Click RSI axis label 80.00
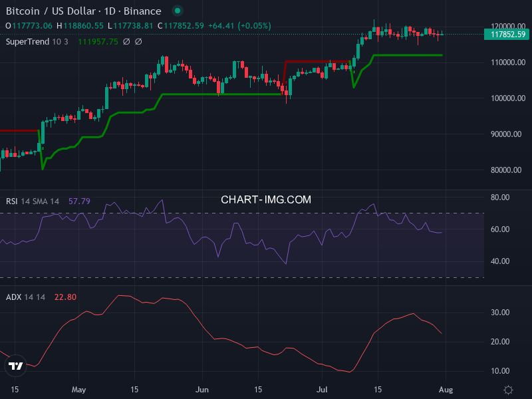 point(500,198)
